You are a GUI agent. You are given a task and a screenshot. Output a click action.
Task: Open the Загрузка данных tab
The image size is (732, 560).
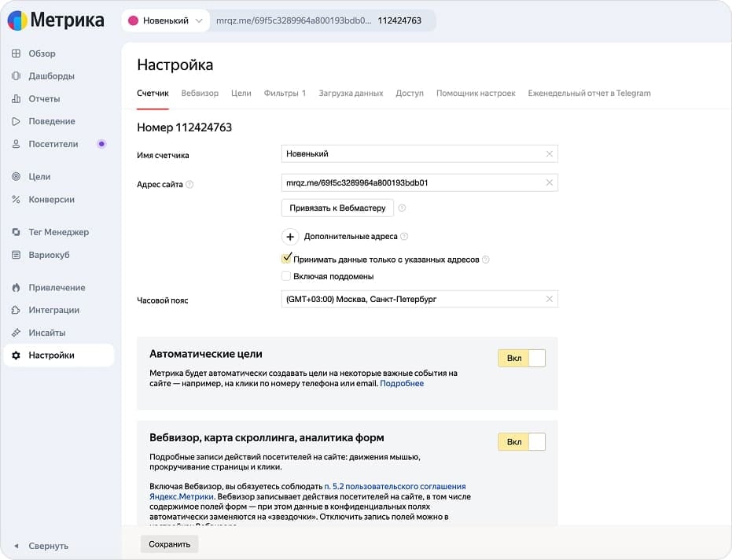pos(351,93)
